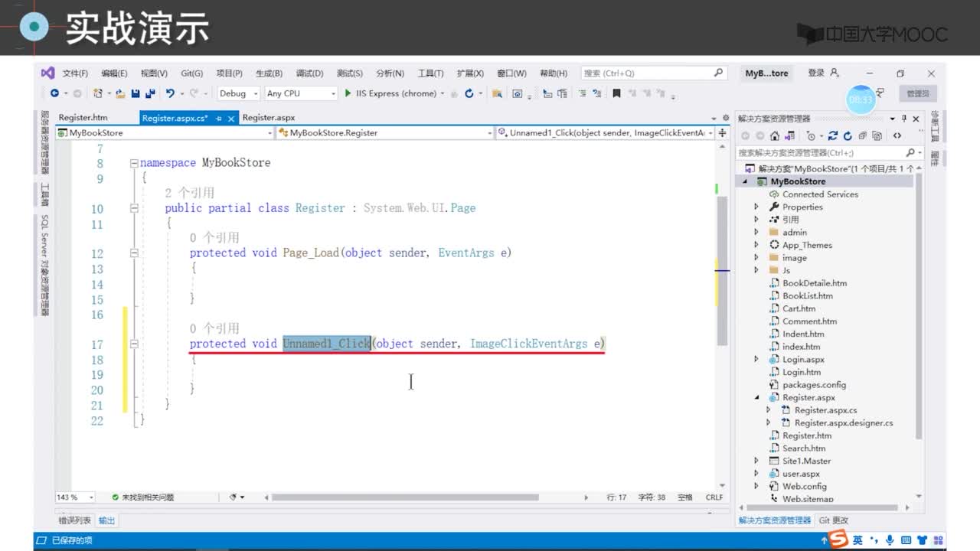Image resolution: width=980 pixels, height=551 pixels.
Task: Click Home icon in Solution Explorer toolbar
Action: pyautogui.click(x=775, y=135)
